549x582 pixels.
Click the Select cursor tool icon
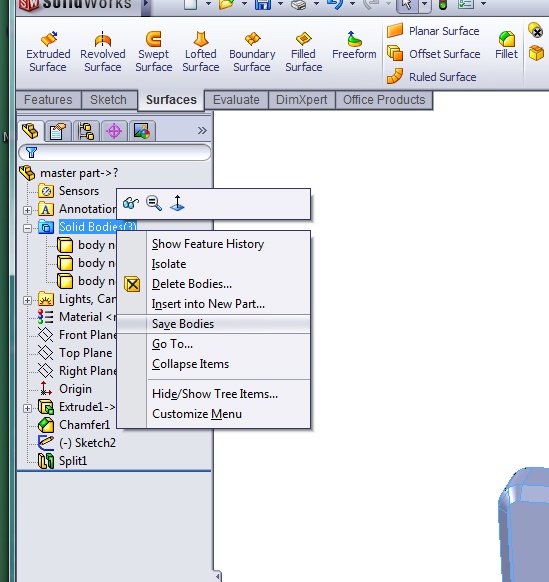[408, 4]
